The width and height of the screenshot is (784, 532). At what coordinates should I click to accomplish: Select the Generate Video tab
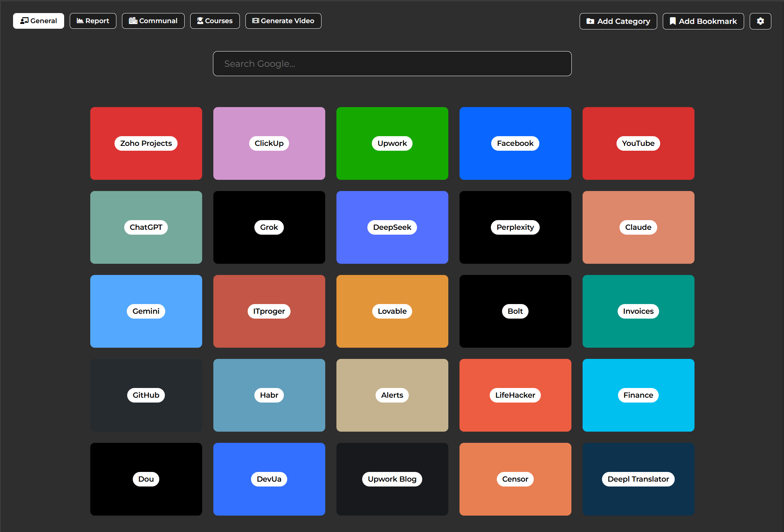click(x=283, y=21)
